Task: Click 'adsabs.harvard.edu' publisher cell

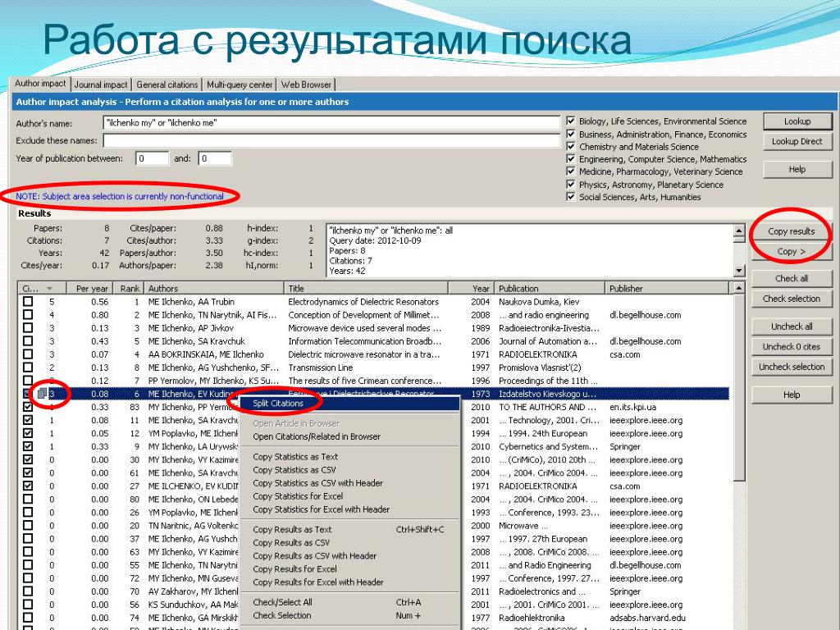Action: 647,618
